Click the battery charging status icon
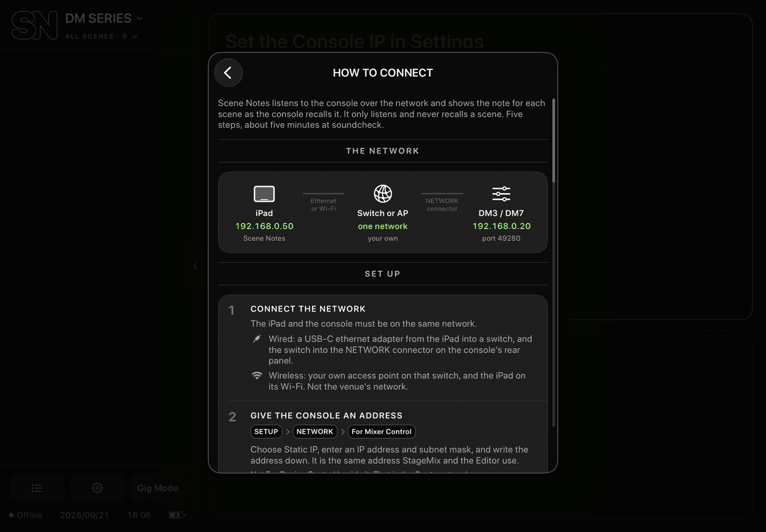Viewport: 766px width, 532px height. 177,515
